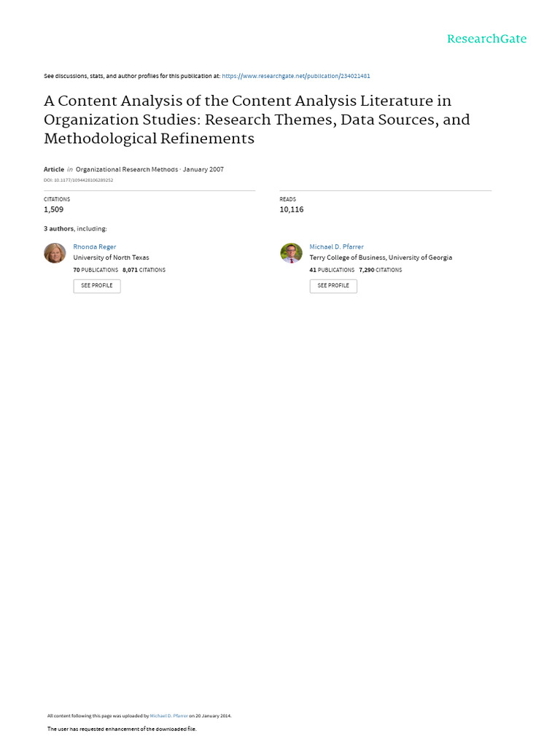560x747 pixels.
Task: Open the researchgate.net publication URL link
Action: click(x=296, y=76)
